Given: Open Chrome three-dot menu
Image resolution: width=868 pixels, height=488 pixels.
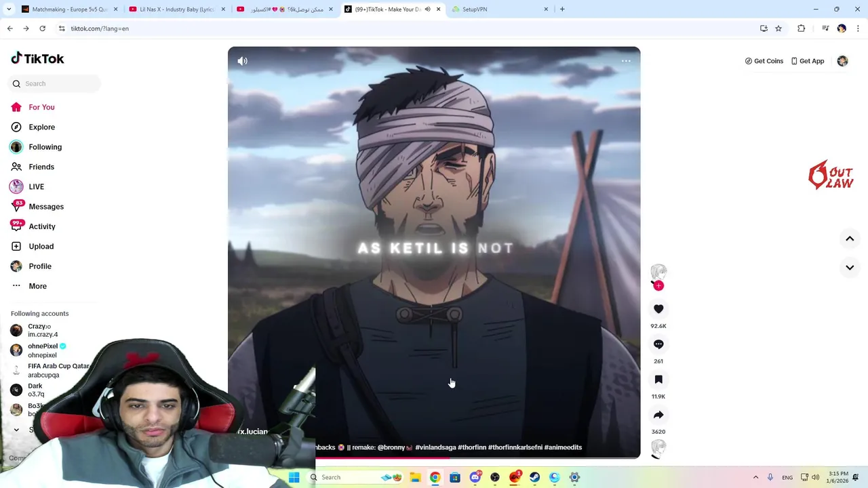Looking at the screenshot, I should 858,28.
